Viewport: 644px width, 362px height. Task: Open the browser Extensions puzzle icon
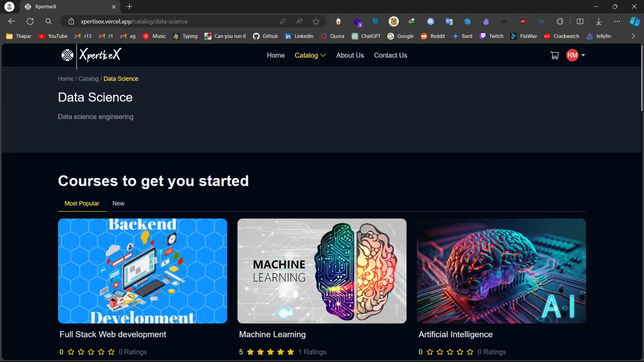560,21
